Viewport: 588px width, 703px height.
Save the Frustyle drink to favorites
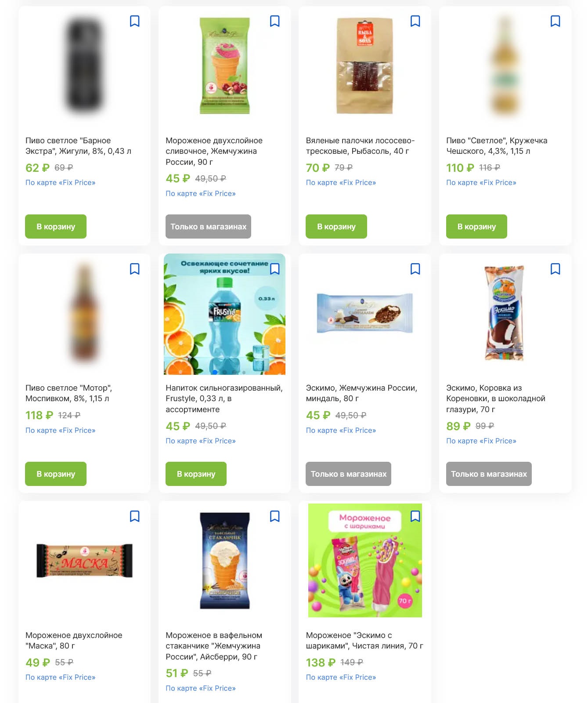click(275, 269)
